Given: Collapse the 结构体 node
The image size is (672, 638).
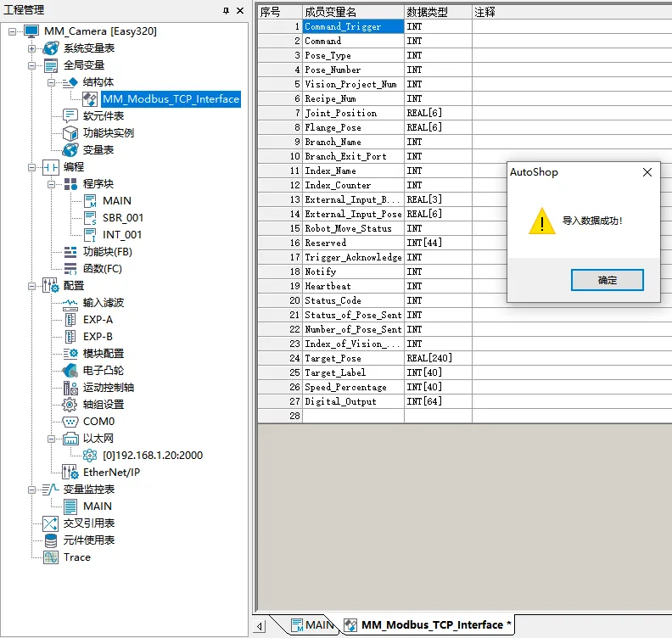Looking at the screenshot, I should (x=52, y=82).
